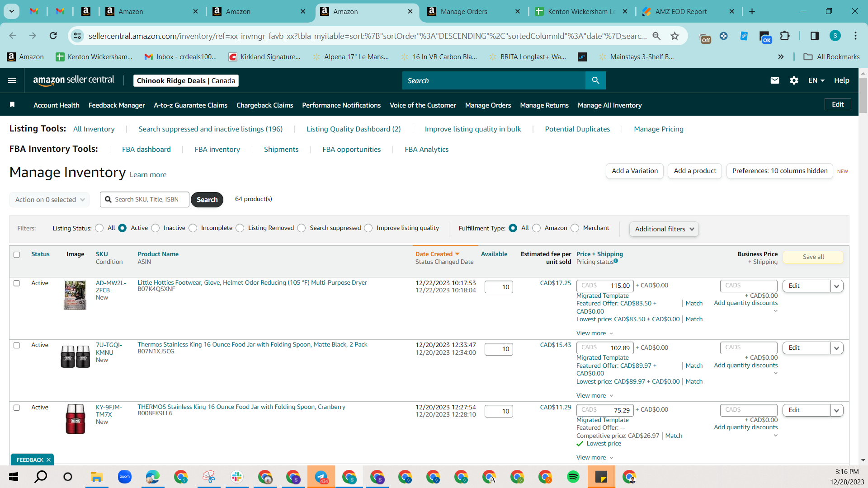Open the FBA dashboard link
The height and width of the screenshot is (488, 868).
tap(146, 150)
